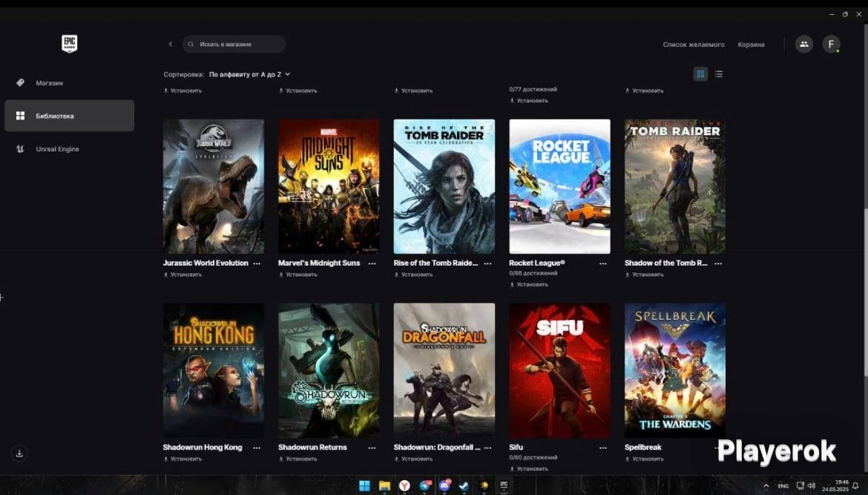Open options menu for Rocket League
Screen dimensions: 868x495
pos(603,263)
